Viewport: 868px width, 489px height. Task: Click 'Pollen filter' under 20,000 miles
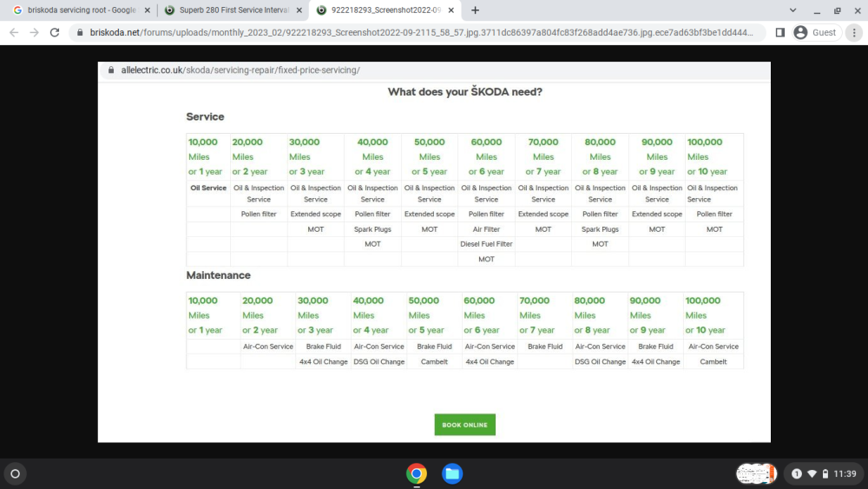pyautogui.click(x=259, y=214)
